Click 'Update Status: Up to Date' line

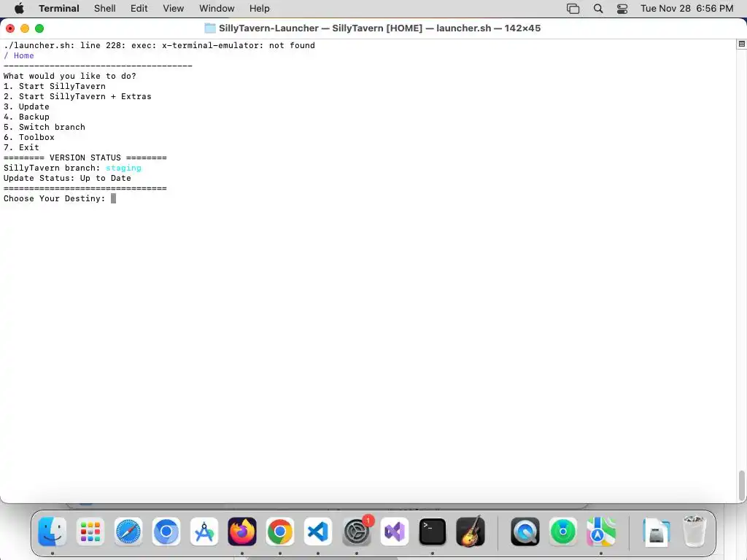pos(67,178)
